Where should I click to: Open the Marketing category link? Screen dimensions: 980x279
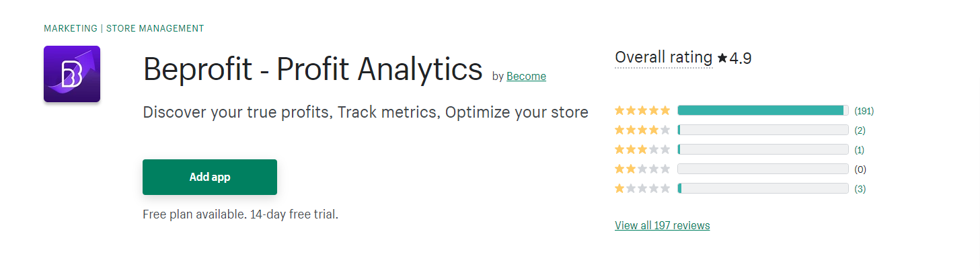point(71,28)
